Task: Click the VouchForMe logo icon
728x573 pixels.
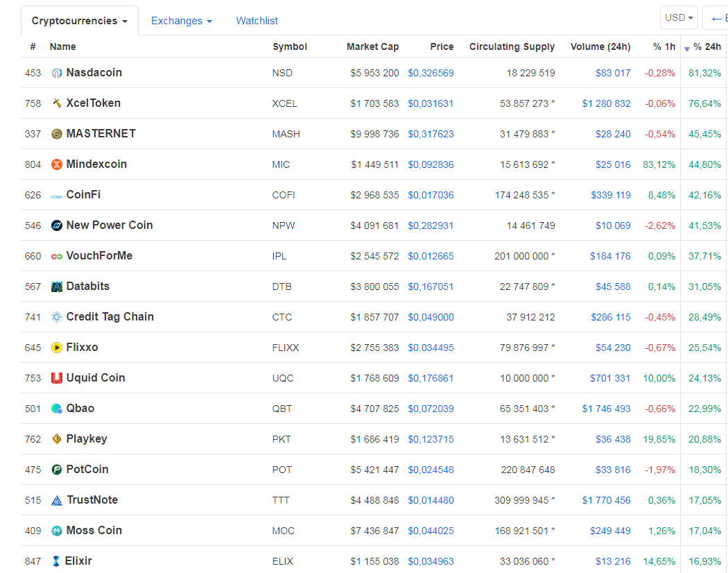Action: point(57,257)
